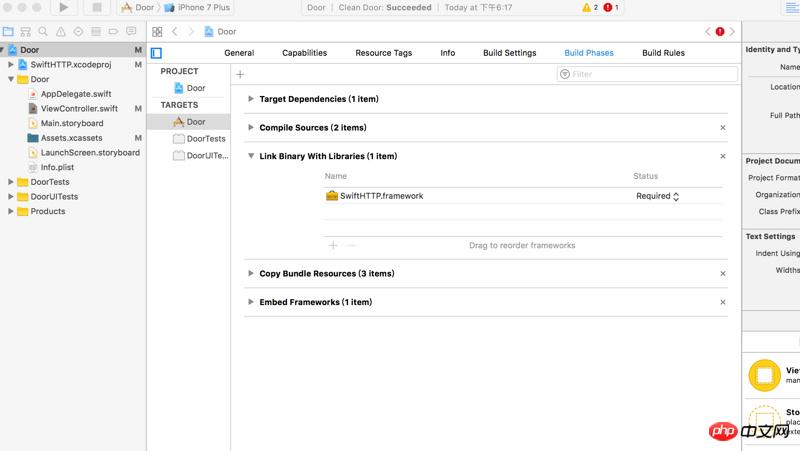Delete the Embed Frameworks phase

coord(723,302)
